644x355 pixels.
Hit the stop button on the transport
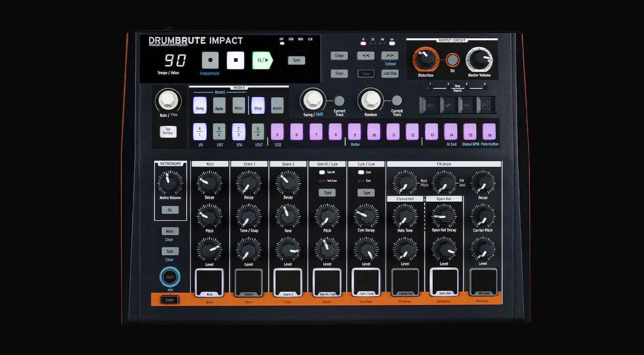[x=235, y=60]
